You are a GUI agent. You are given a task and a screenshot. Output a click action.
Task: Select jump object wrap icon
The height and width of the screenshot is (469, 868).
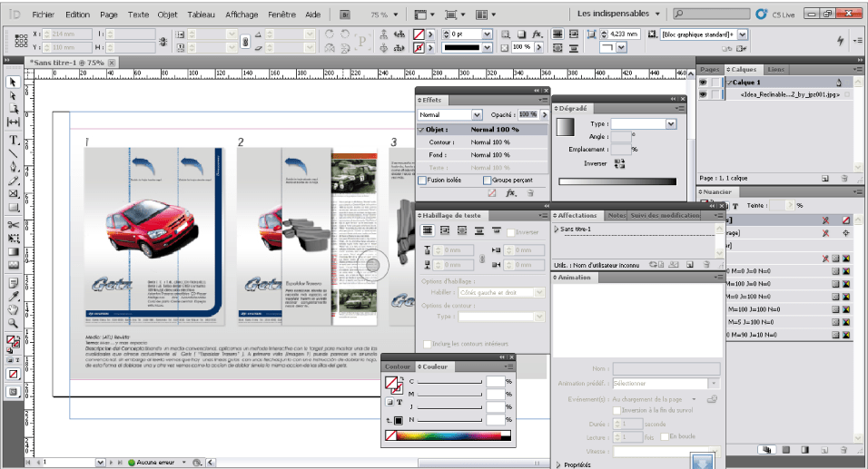[479, 230]
